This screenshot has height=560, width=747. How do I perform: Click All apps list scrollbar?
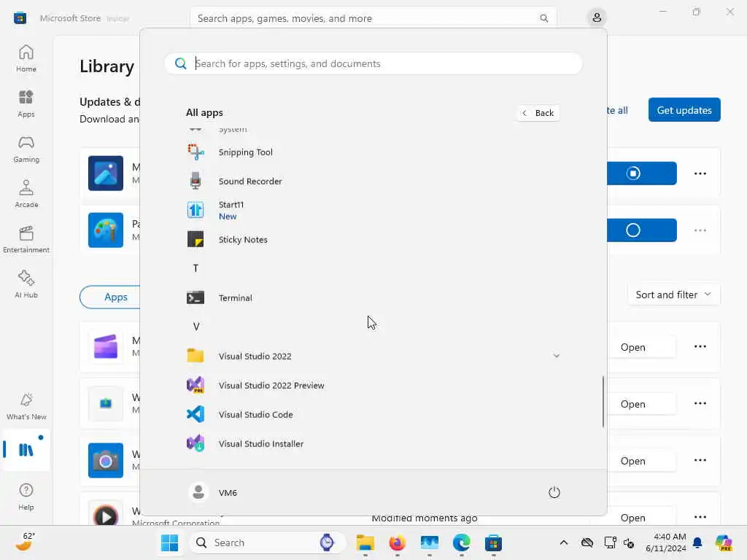pos(603,402)
